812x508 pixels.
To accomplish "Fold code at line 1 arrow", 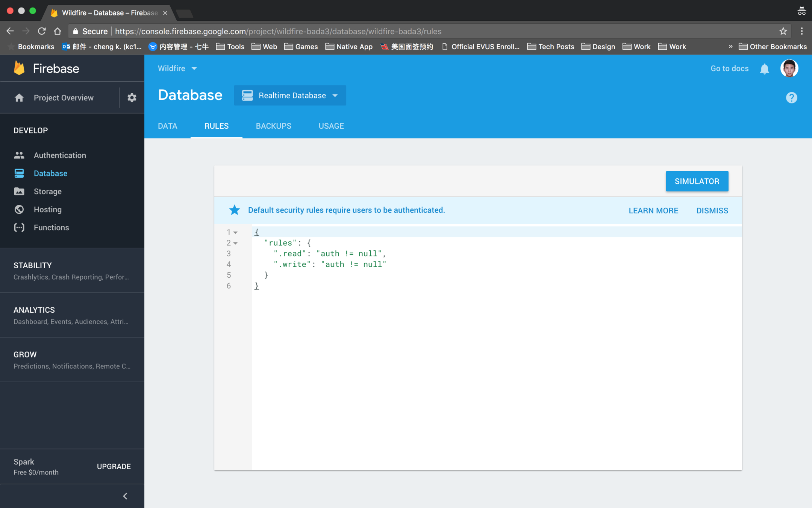I will coord(236,233).
